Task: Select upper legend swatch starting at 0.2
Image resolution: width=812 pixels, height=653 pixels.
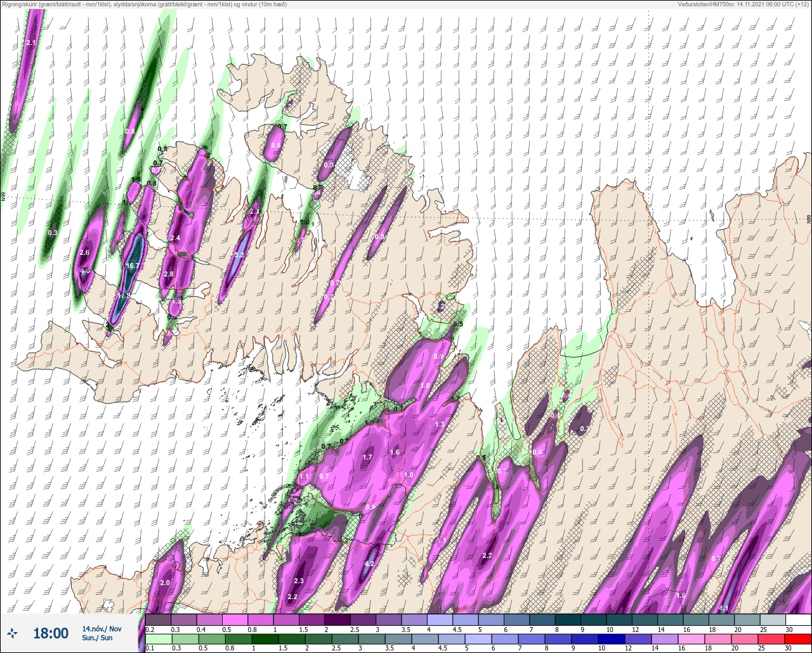Action: [x=158, y=619]
